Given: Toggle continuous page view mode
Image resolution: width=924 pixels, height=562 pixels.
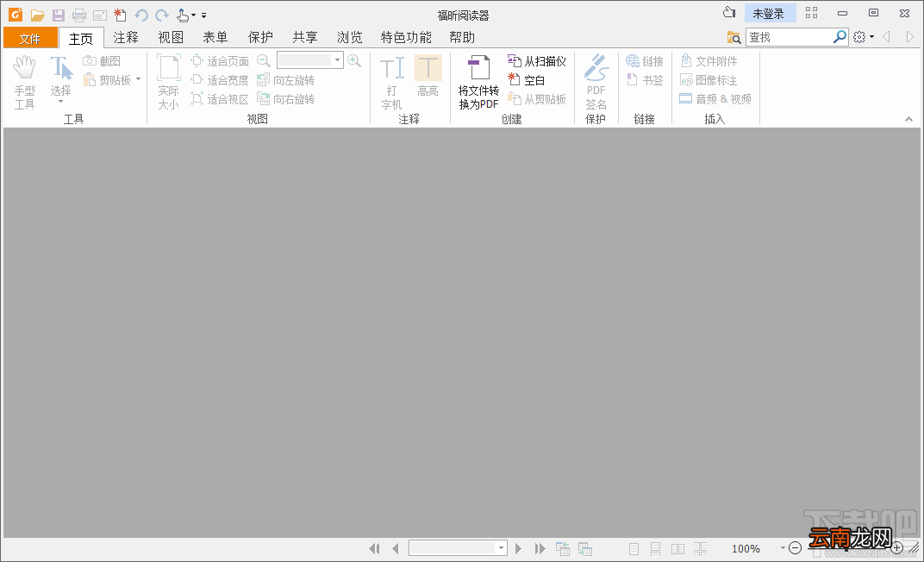Looking at the screenshot, I should (655, 549).
